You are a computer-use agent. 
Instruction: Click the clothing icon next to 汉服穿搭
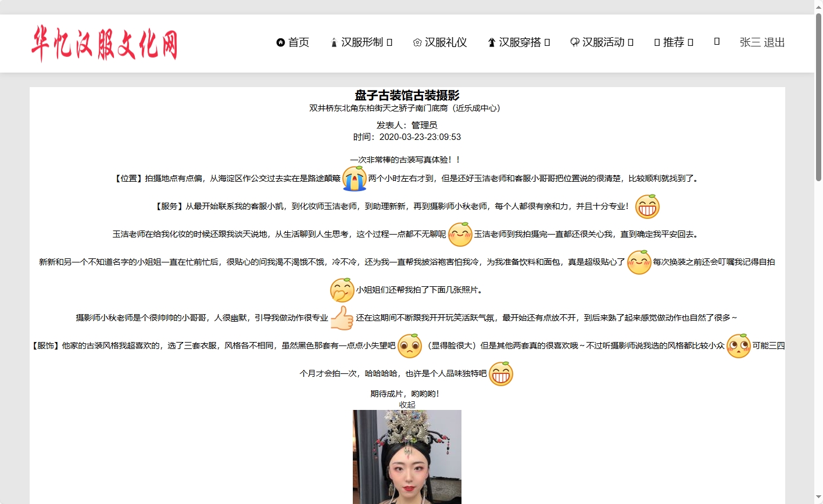point(491,42)
